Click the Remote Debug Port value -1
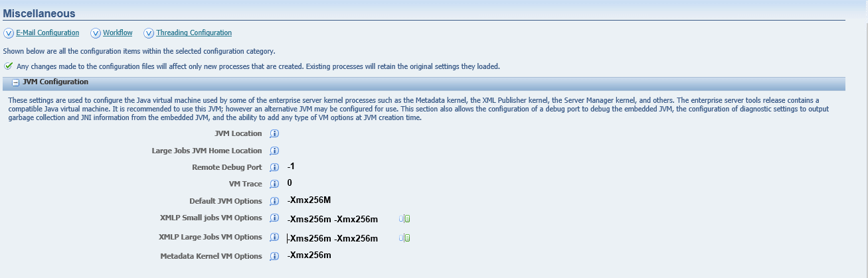Screen dimensions: 868x278 291,167
